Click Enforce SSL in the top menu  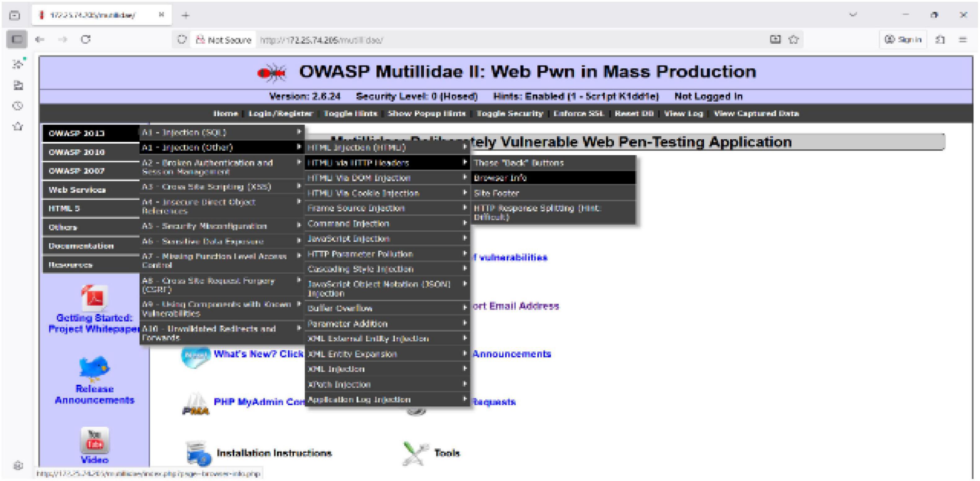click(x=579, y=113)
